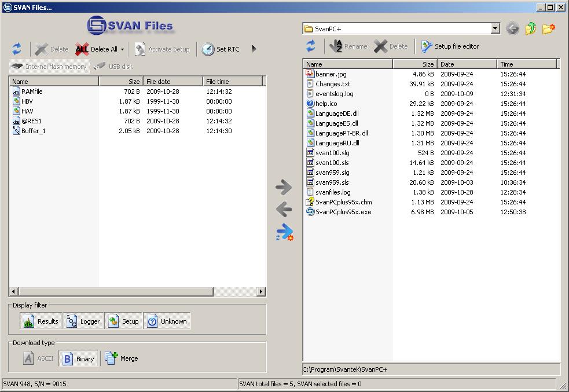
Task: Select the Buffer_1 file
Action: click(29, 131)
